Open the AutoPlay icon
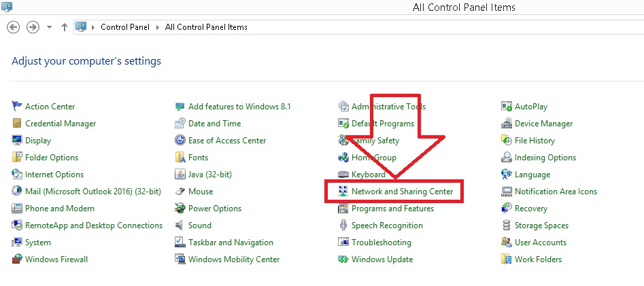Screen dimensions: 644x286 (x=507, y=106)
